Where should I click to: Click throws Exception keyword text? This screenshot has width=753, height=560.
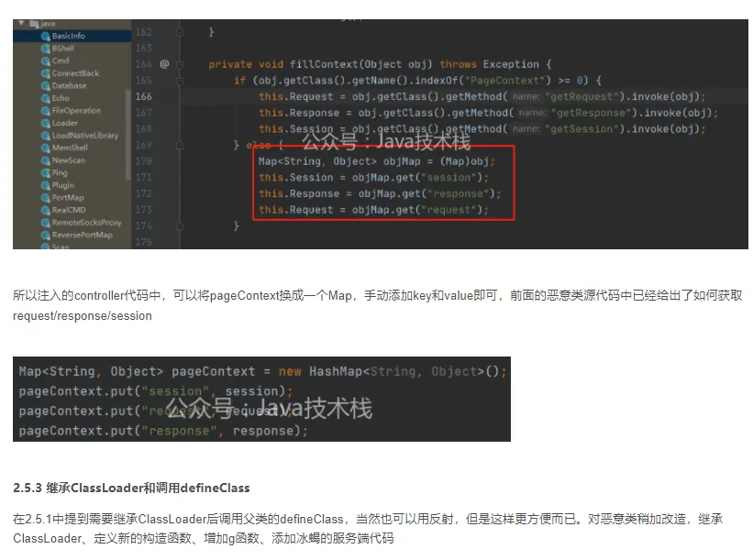[490, 64]
